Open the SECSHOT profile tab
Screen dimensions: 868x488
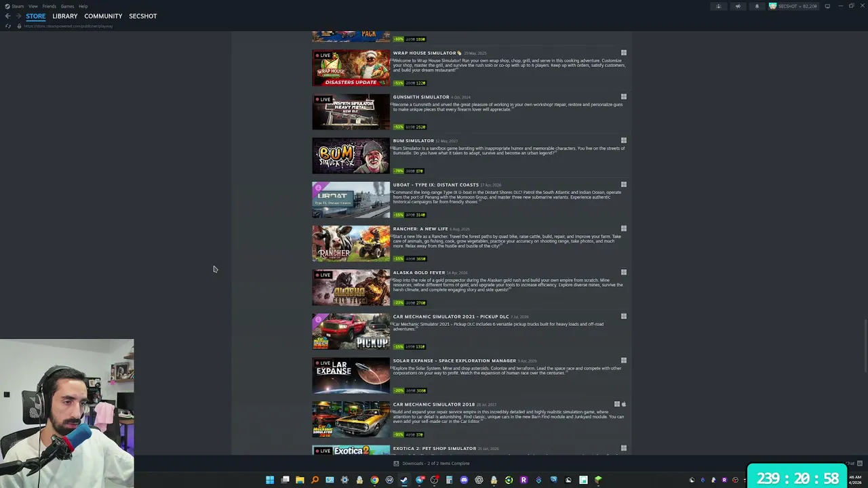pyautogui.click(x=143, y=16)
